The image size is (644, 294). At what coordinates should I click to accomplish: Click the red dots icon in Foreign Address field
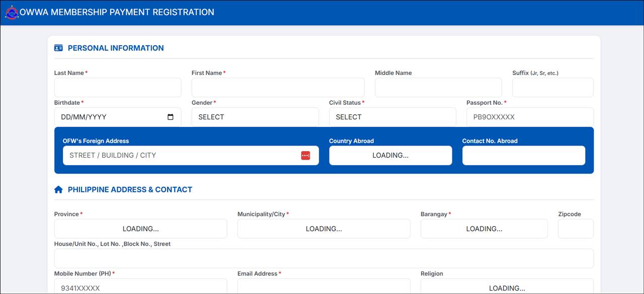click(305, 156)
